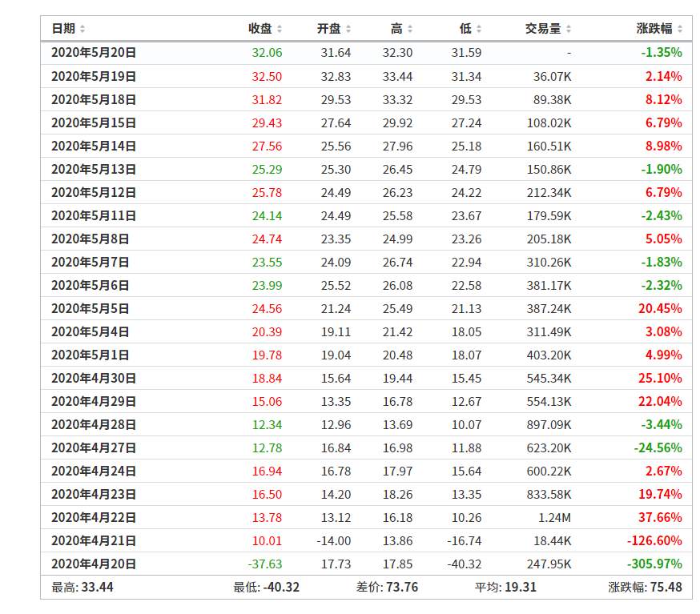Click the change value 37.66%

[660, 517]
